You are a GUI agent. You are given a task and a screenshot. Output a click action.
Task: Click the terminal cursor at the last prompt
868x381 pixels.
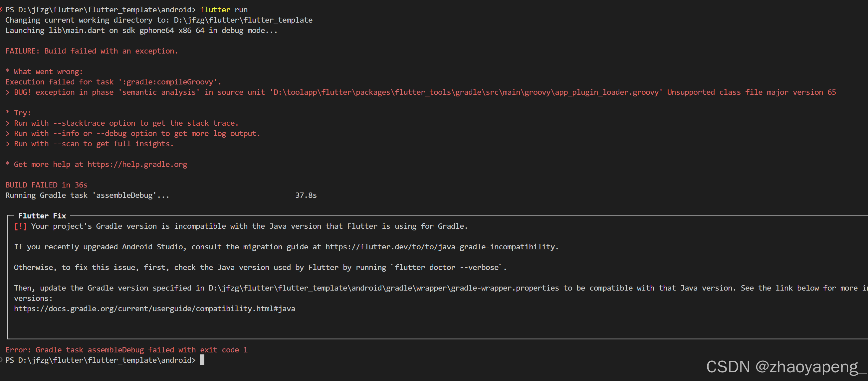pyautogui.click(x=202, y=360)
